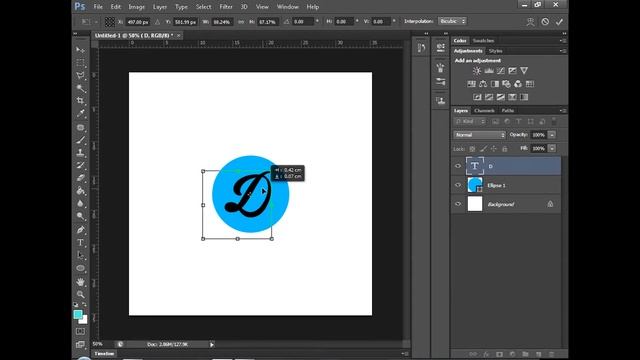Select the Blur tool
Viewport: 640px width, 360px height.
coord(80,203)
